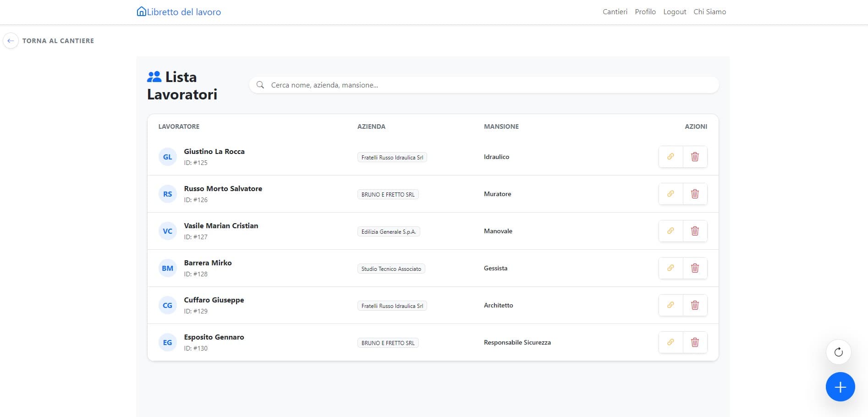Remove Cuffaro Giuseppe with trash icon
This screenshot has height=417, width=868.
pos(695,305)
